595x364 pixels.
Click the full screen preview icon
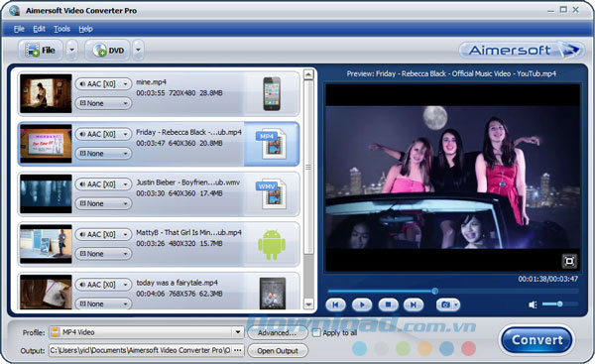[569, 261]
